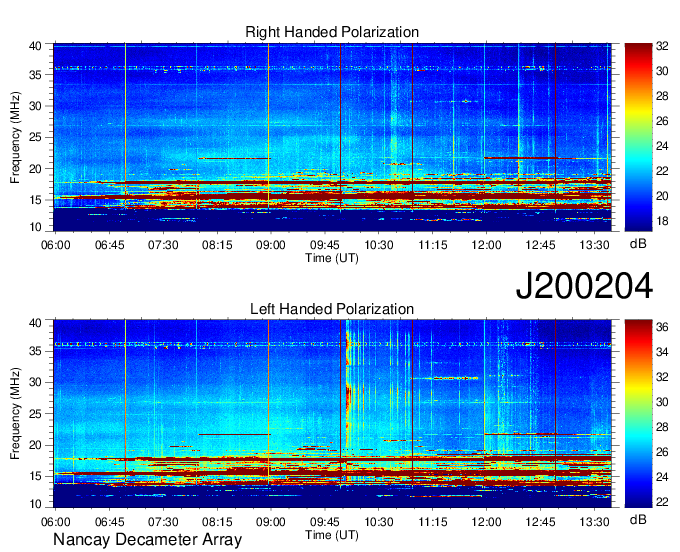Screen dimensions: 680x552
Task: Click the '36' value on lower color bar
Action: point(662,327)
